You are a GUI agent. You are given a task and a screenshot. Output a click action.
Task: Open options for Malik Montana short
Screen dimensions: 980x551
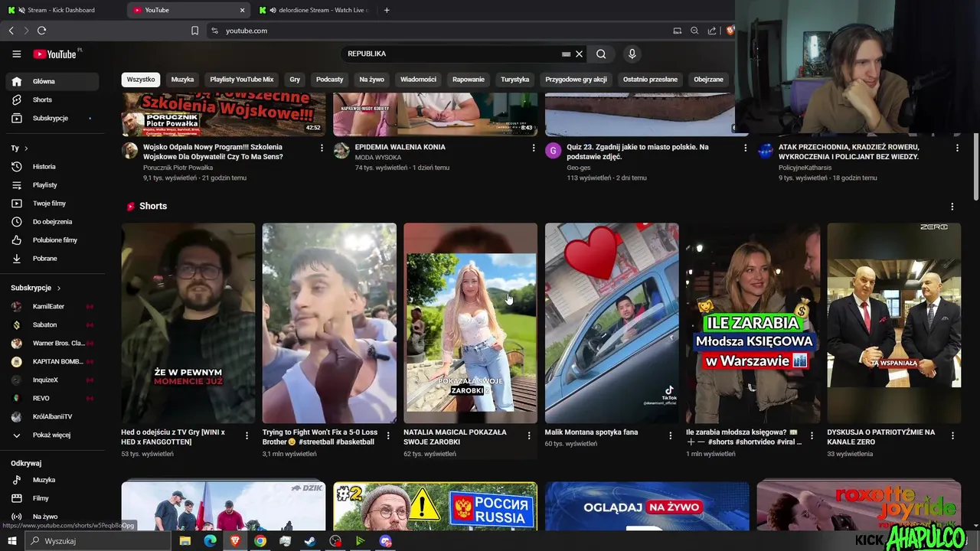671,435
